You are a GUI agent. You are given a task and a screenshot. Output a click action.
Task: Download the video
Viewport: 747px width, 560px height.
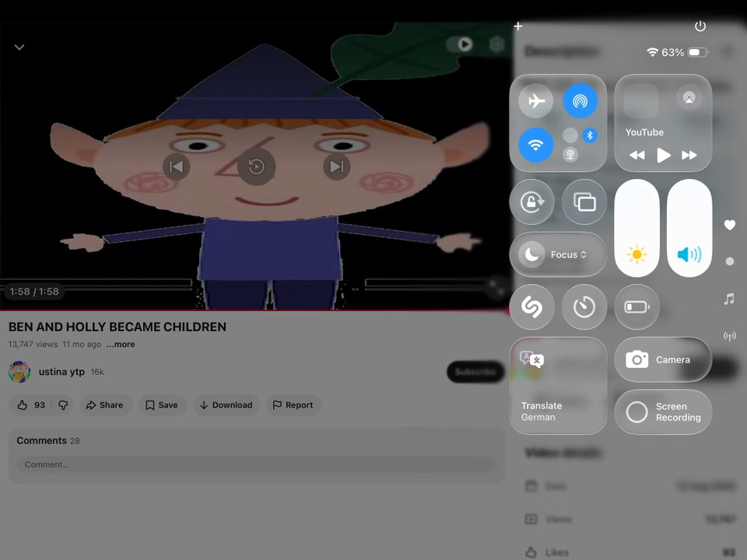226,405
